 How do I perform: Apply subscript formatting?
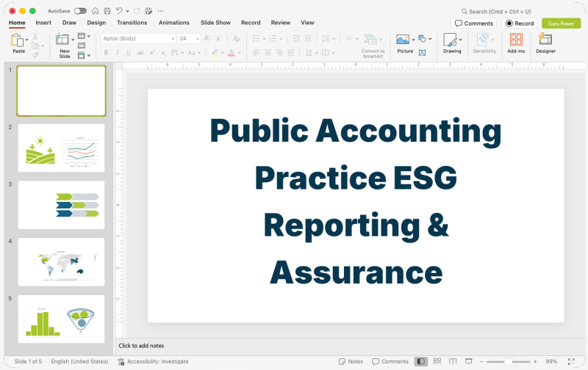(163, 53)
